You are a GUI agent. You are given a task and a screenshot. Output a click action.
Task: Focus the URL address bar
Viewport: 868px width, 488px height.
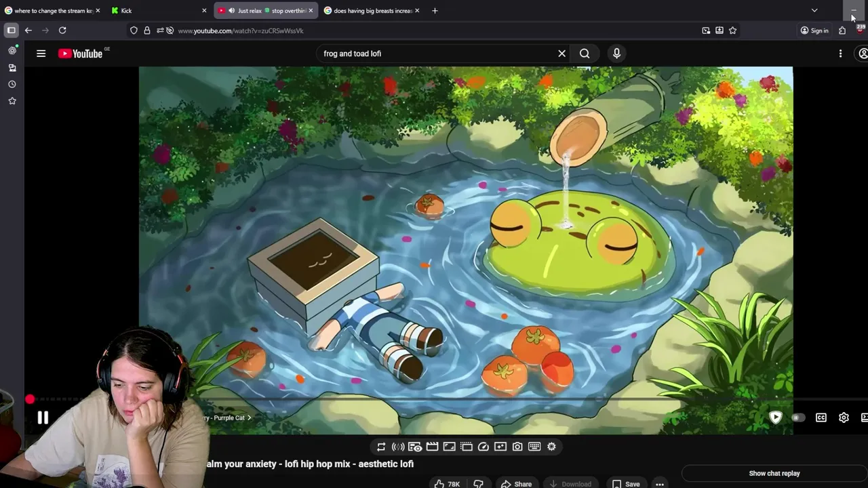click(x=434, y=30)
